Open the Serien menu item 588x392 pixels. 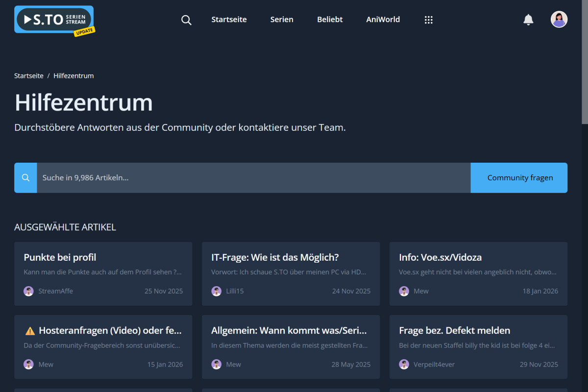point(282,20)
